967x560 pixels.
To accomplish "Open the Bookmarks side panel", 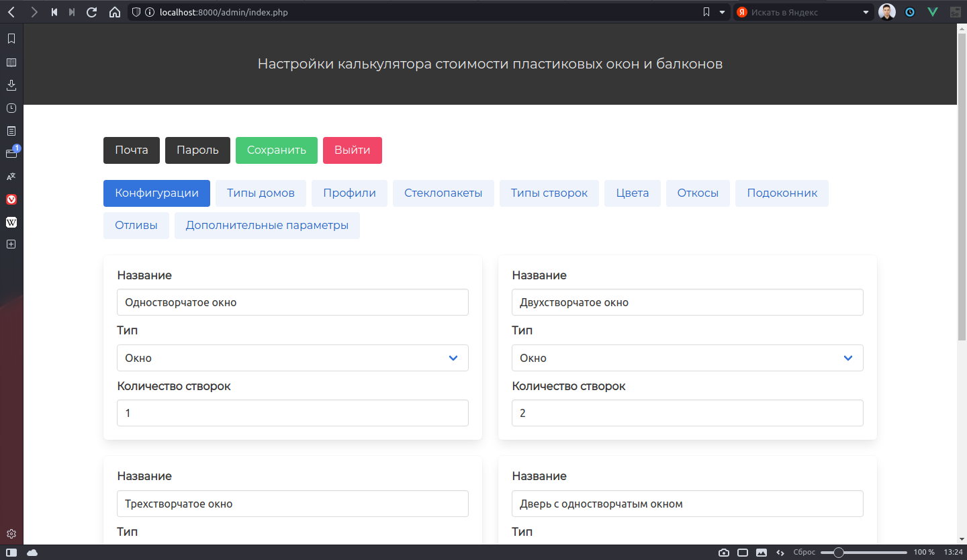I will [11, 39].
